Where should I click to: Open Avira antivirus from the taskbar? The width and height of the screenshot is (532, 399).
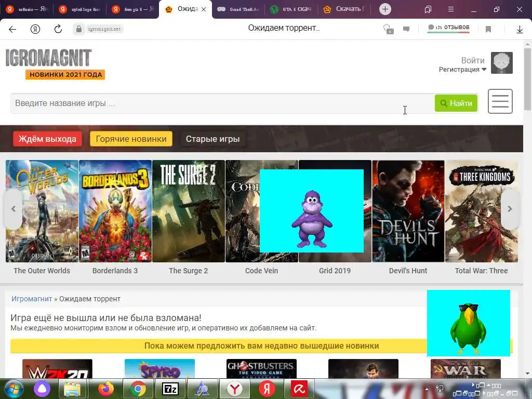click(299, 389)
